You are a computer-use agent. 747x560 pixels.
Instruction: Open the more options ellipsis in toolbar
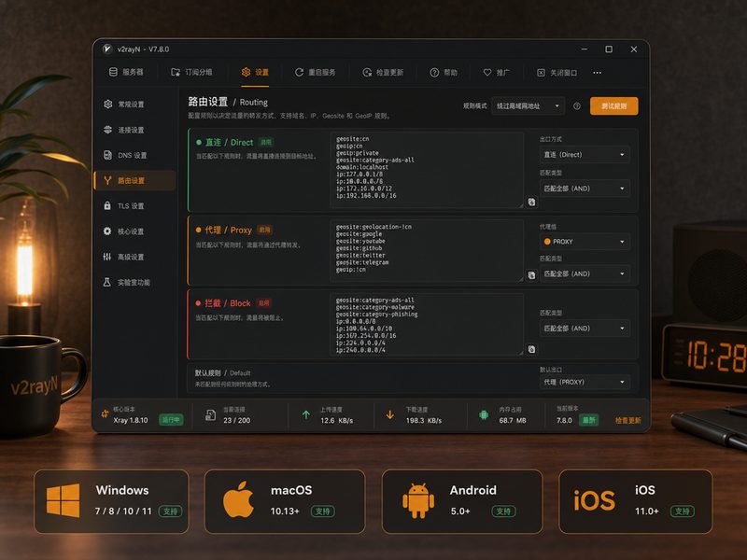[x=597, y=73]
